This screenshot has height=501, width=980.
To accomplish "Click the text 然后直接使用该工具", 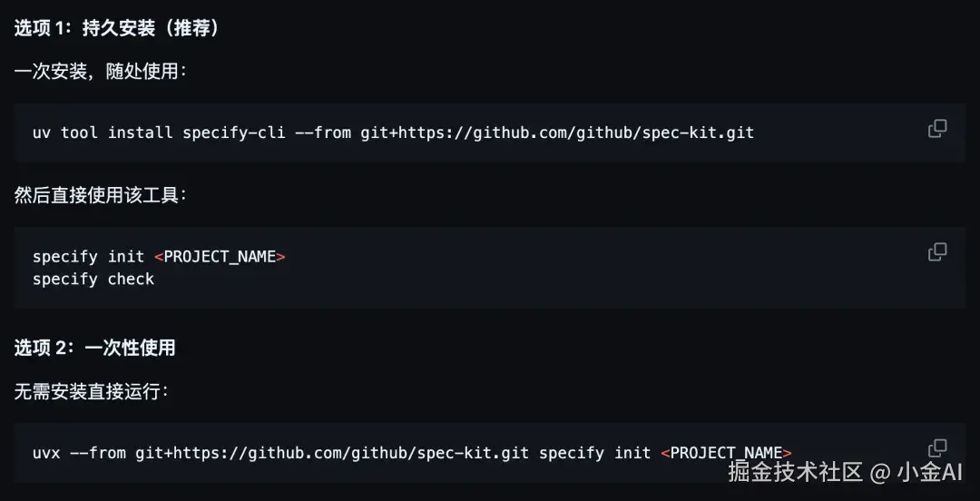I will 100,195.
